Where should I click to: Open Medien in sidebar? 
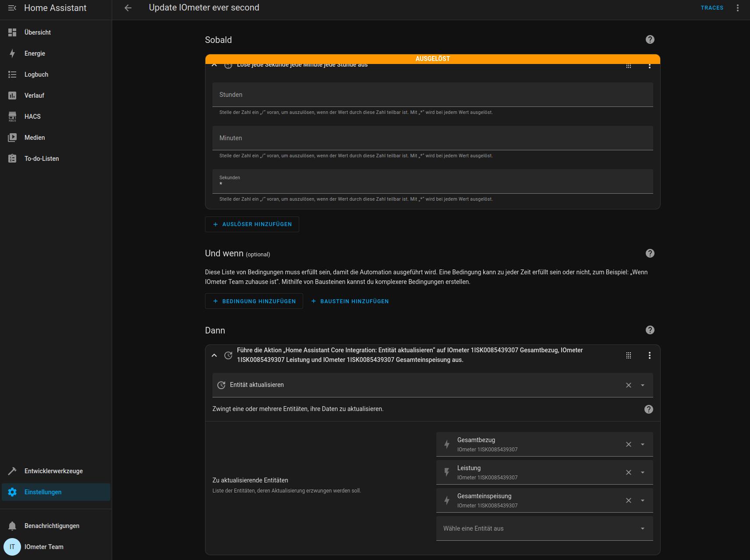(x=56, y=138)
